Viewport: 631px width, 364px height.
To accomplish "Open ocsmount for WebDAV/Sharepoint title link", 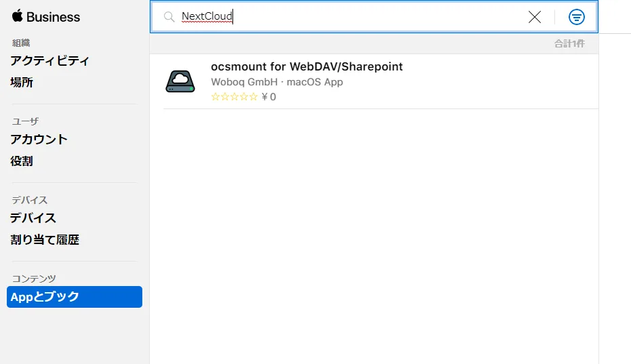I will [306, 66].
